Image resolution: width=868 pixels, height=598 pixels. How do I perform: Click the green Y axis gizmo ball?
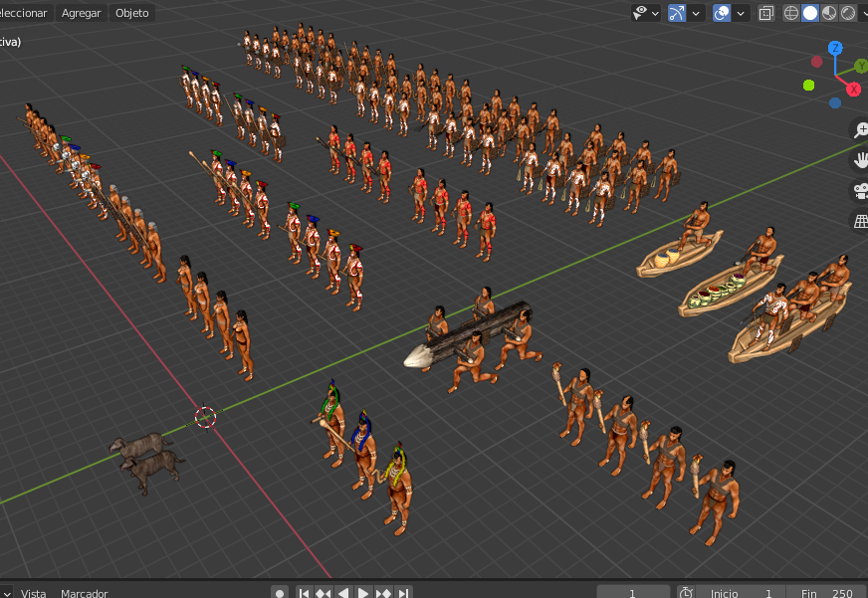861,66
